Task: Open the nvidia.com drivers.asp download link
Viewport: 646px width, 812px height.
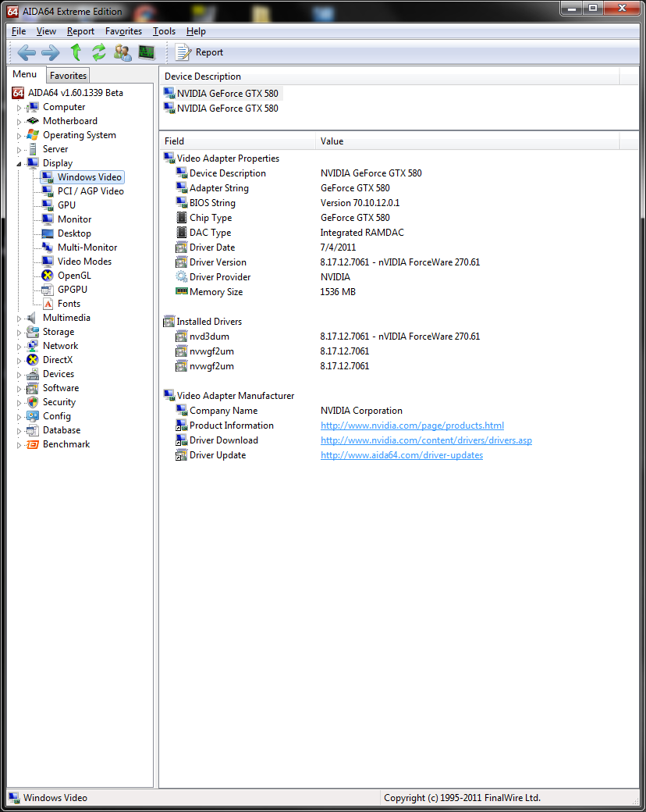Action: click(x=426, y=440)
